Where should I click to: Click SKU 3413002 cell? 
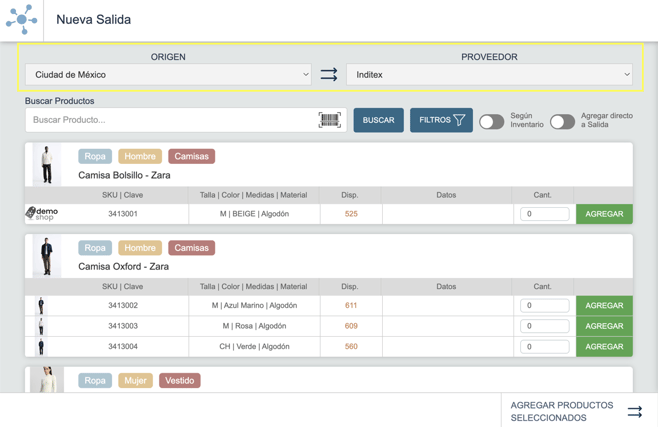click(123, 305)
